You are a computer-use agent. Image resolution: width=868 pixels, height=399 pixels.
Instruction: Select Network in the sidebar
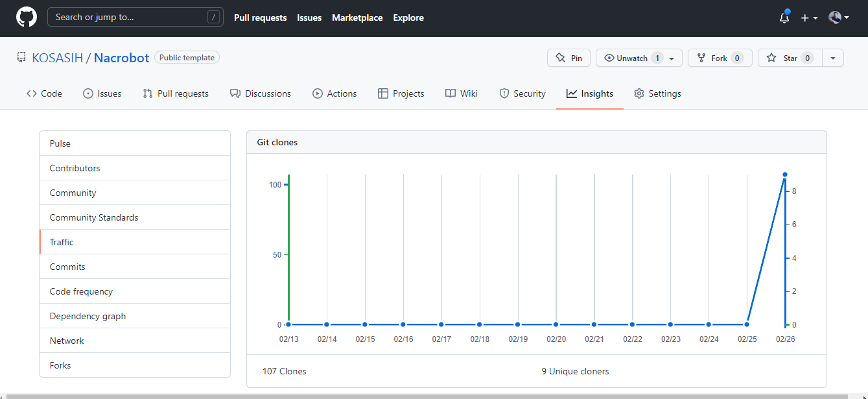tap(135, 341)
